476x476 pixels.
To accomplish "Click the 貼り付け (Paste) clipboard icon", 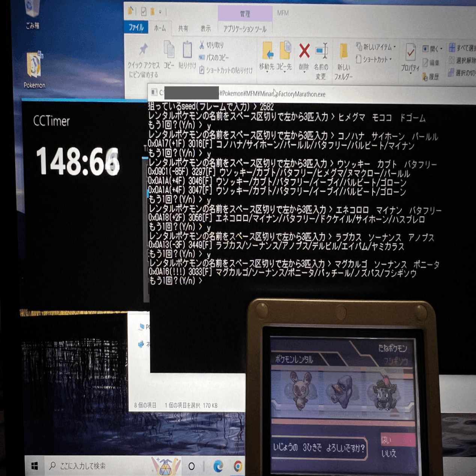I will click(187, 50).
